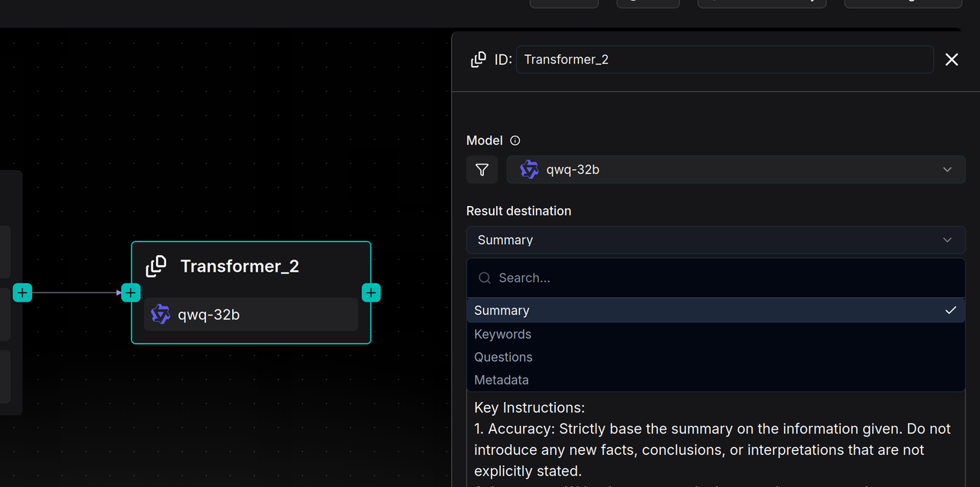Screen dimensions: 980x487
Task: Choose Questions from the destination list
Action: 503,358
